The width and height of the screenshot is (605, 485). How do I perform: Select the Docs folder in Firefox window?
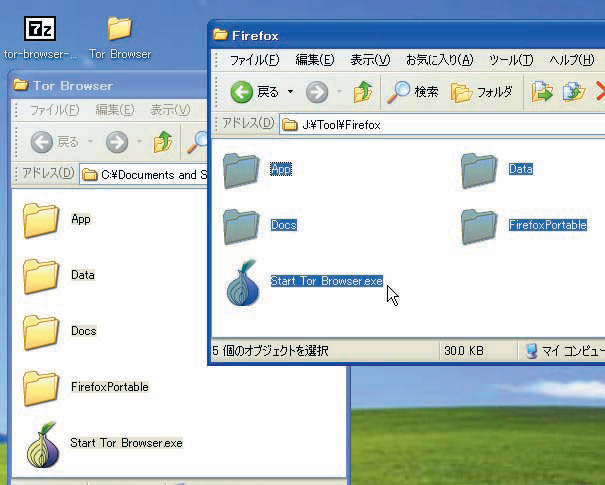242,226
